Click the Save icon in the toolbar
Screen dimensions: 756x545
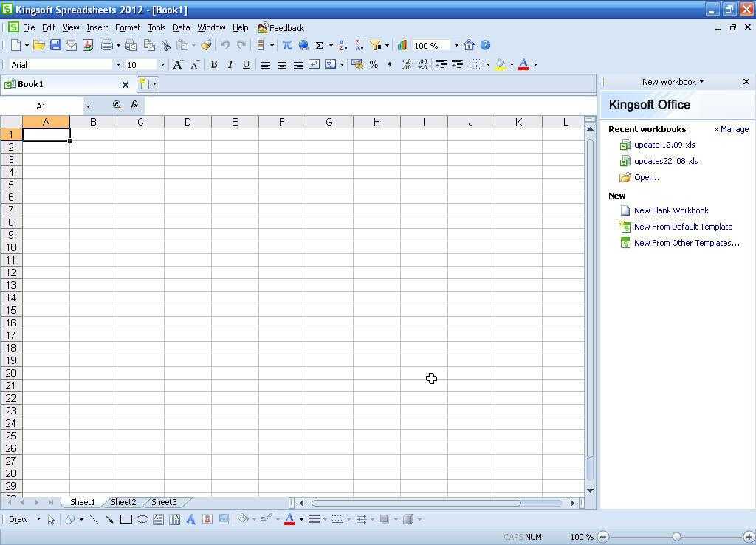coord(55,45)
